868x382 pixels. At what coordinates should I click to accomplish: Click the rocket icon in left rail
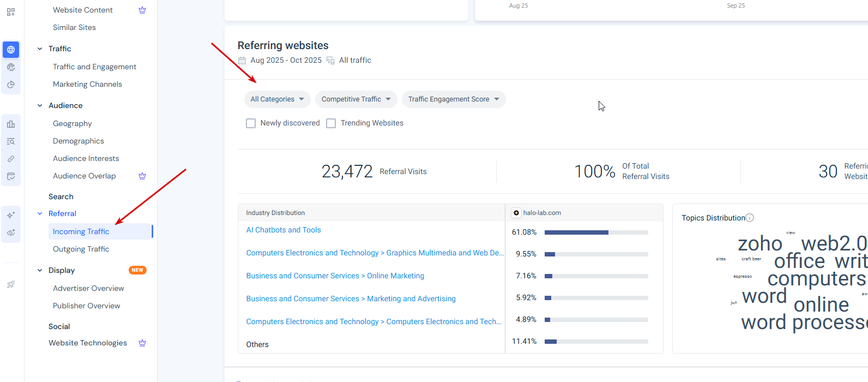click(11, 284)
